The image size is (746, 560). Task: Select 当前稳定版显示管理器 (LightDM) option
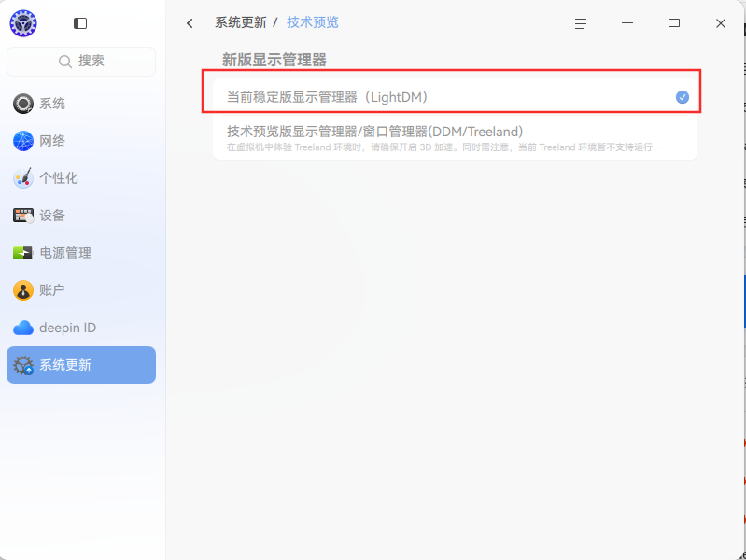pos(455,97)
